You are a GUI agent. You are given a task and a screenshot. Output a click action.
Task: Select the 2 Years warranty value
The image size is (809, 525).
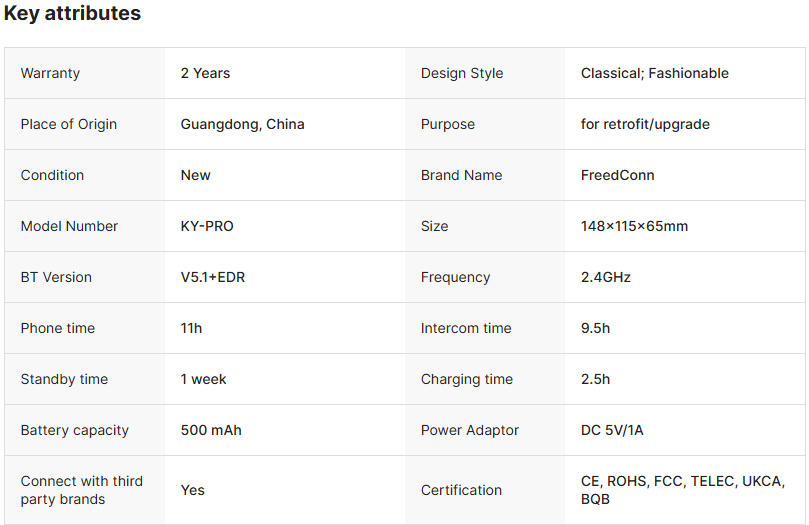205,73
